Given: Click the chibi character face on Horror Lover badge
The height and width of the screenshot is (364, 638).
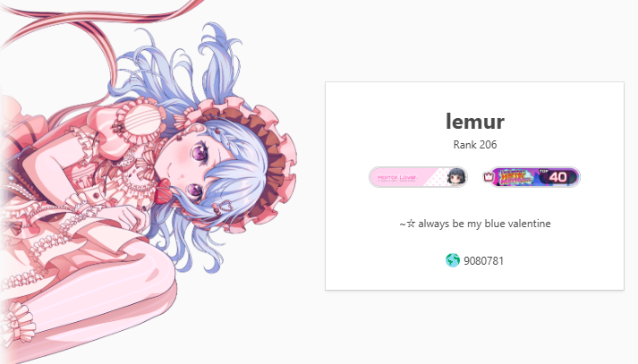Looking at the screenshot, I should point(456,177).
